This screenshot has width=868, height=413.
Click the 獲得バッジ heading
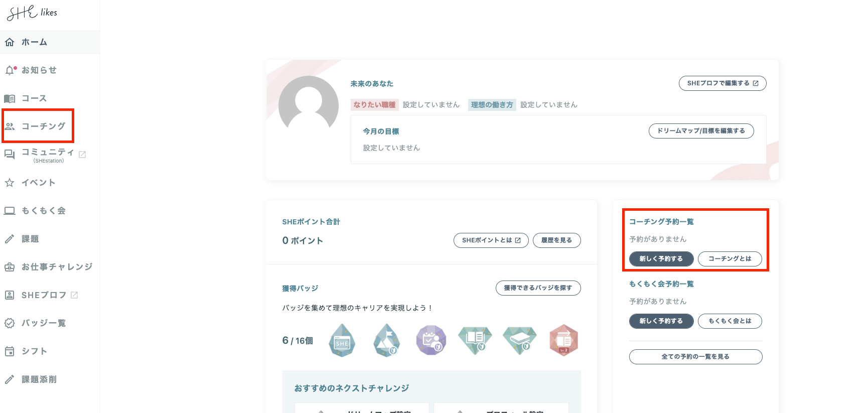click(300, 289)
